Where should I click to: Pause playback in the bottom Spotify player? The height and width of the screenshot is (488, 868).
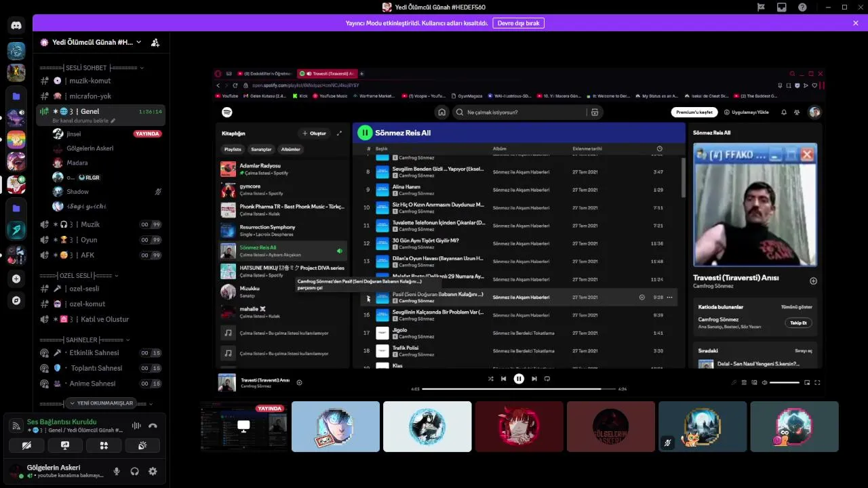coord(519,379)
